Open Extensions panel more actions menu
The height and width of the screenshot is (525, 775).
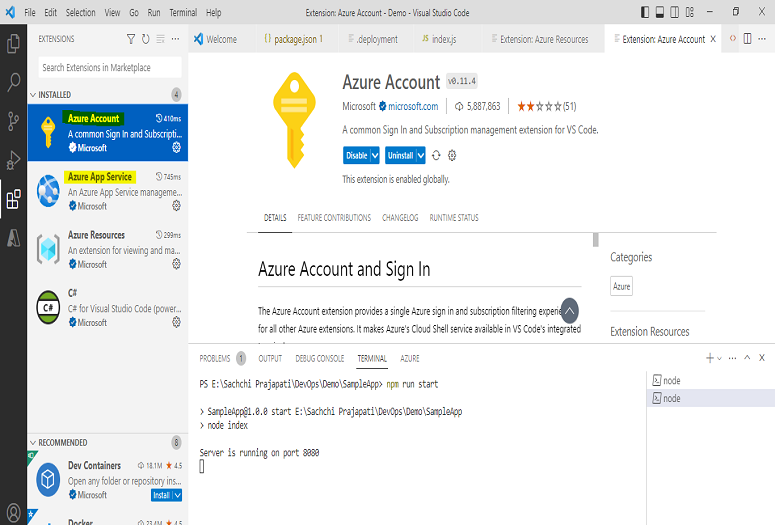coord(175,39)
